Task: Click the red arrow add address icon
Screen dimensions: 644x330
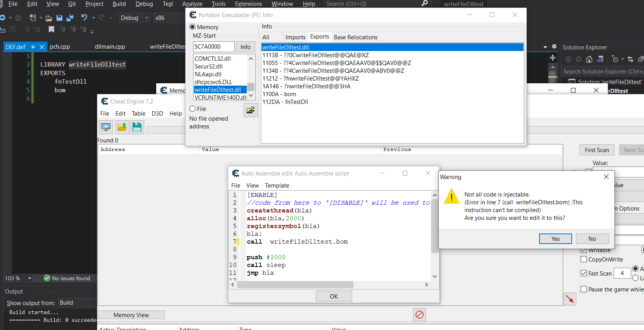Action: coord(570,299)
